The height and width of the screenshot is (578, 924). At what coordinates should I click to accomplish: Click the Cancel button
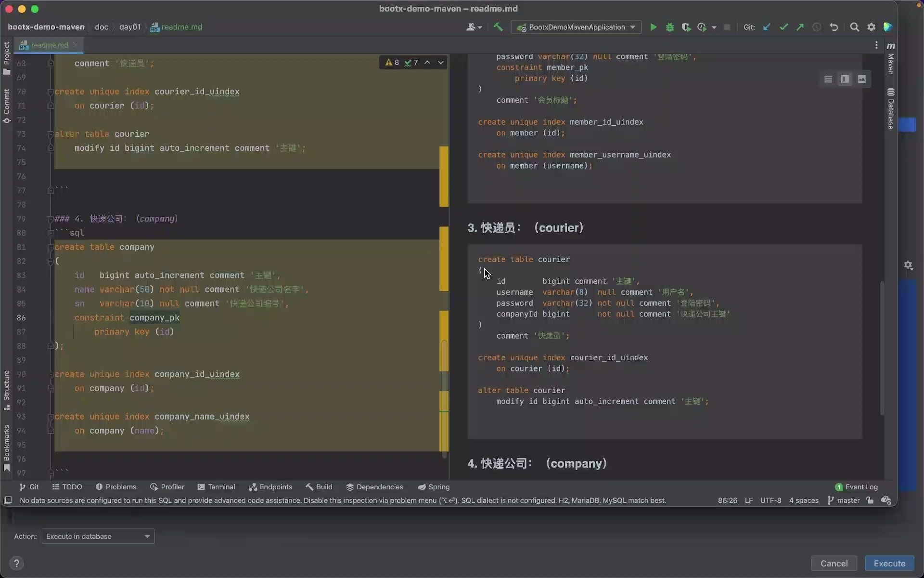(834, 563)
